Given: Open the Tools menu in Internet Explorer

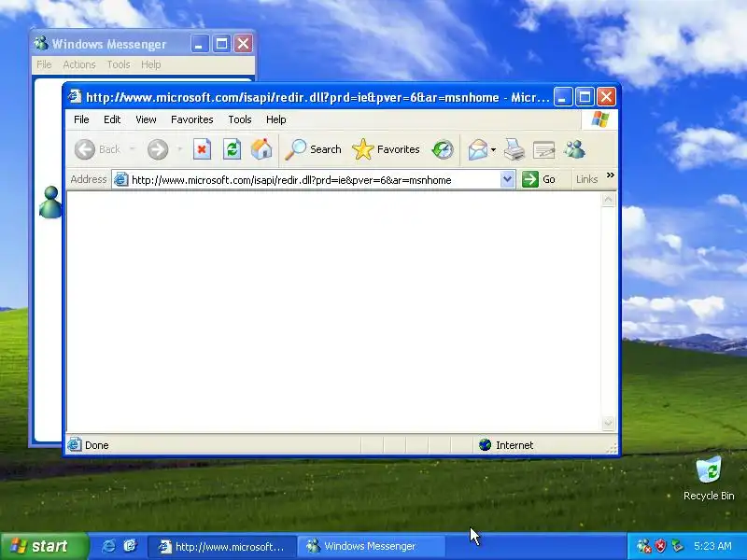Looking at the screenshot, I should point(240,119).
